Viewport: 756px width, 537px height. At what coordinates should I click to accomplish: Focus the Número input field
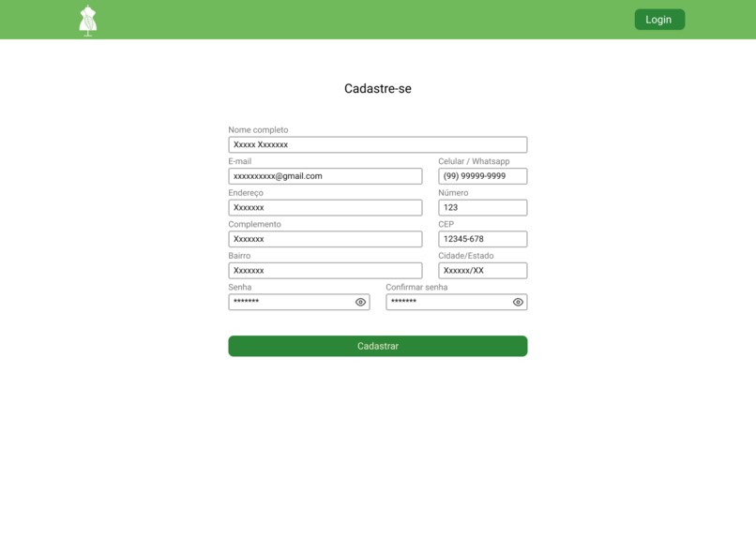point(482,207)
